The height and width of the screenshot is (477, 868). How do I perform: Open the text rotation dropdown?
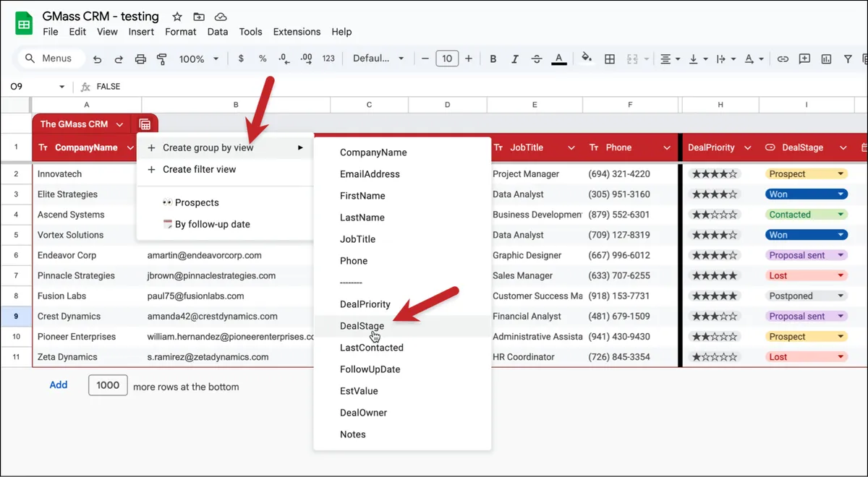pos(754,59)
